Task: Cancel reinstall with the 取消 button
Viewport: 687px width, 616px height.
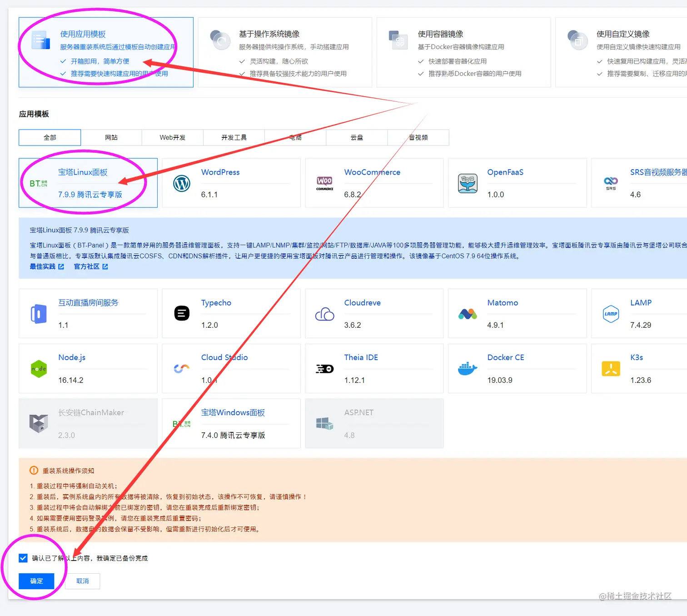Action: [83, 581]
